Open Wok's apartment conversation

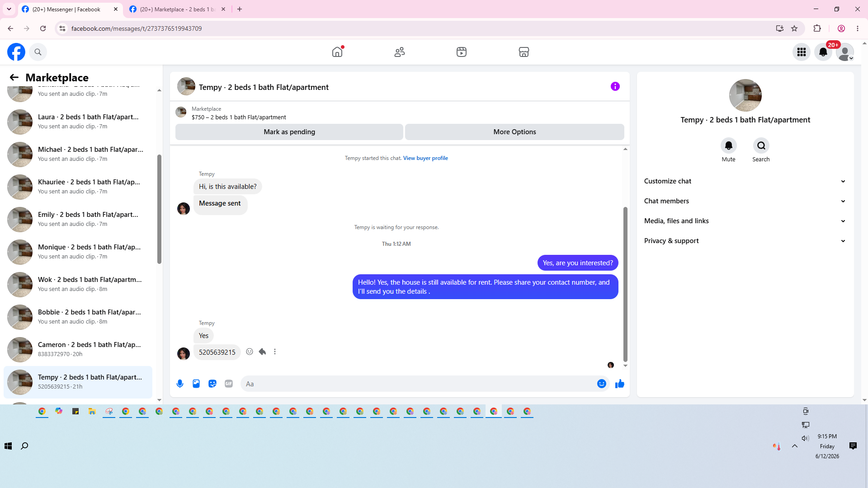(78, 284)
